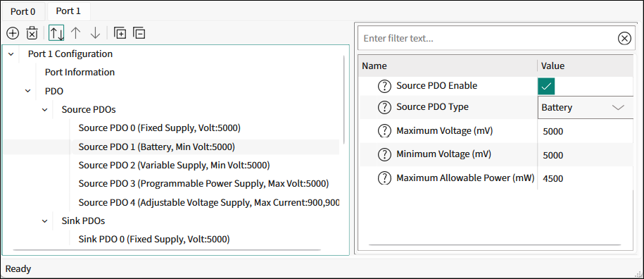Image resolution: width=644 pixels, height=279 pixels.
Task: Select Source PDO 0 Fixed Supply
Action: point(159,128)
